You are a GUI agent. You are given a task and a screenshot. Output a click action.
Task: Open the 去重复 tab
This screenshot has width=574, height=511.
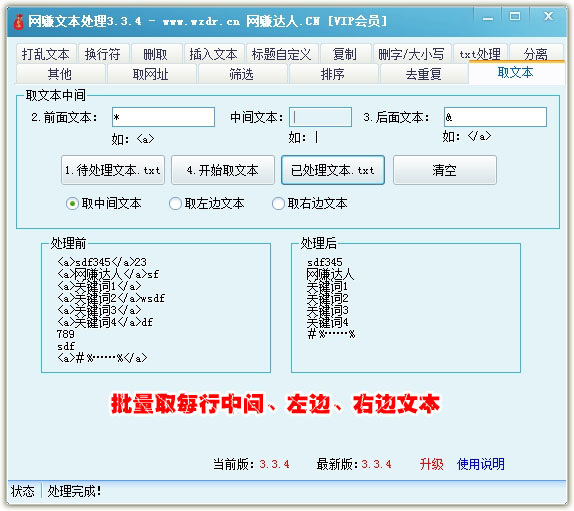click(x=423, y=74)
